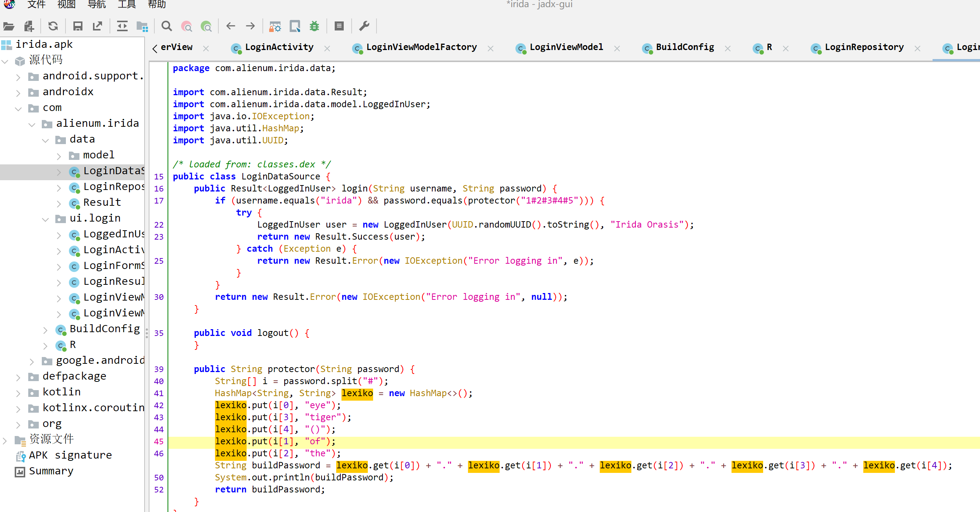Screen dimensions: 980x512
Task: Open the log viewer icon
Action: coord(339,26)
